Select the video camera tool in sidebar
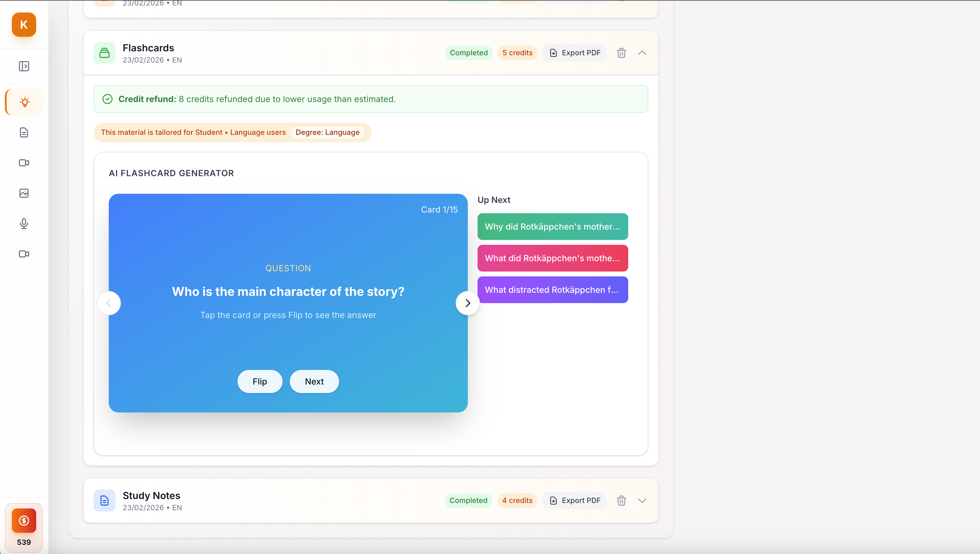980x554 pixels. coord(24,163)
